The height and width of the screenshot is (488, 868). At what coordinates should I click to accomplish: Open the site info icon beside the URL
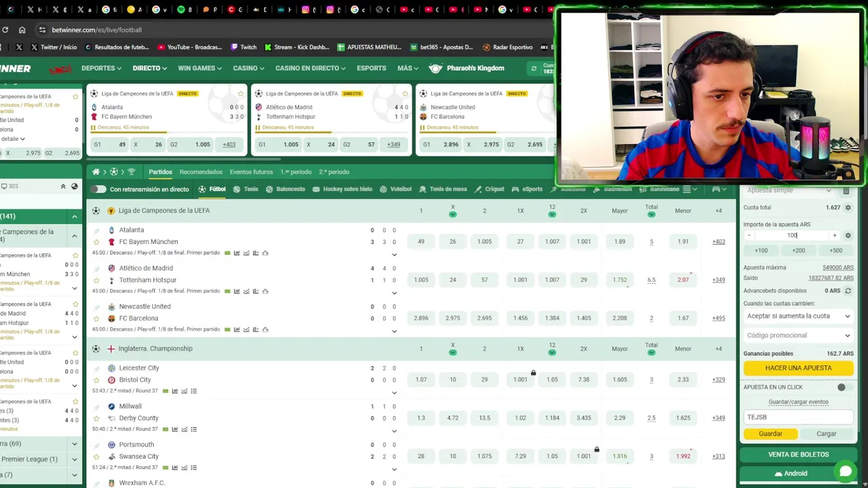42,30
